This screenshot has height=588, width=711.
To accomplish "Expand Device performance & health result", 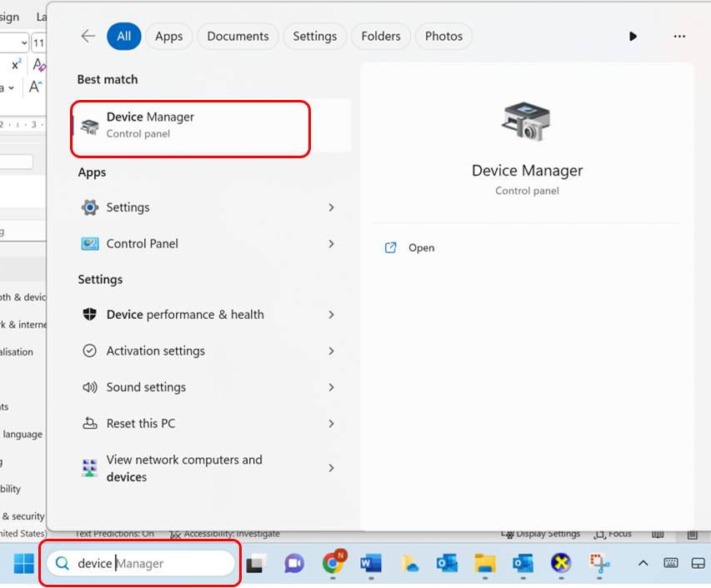I will coord(331,314).
